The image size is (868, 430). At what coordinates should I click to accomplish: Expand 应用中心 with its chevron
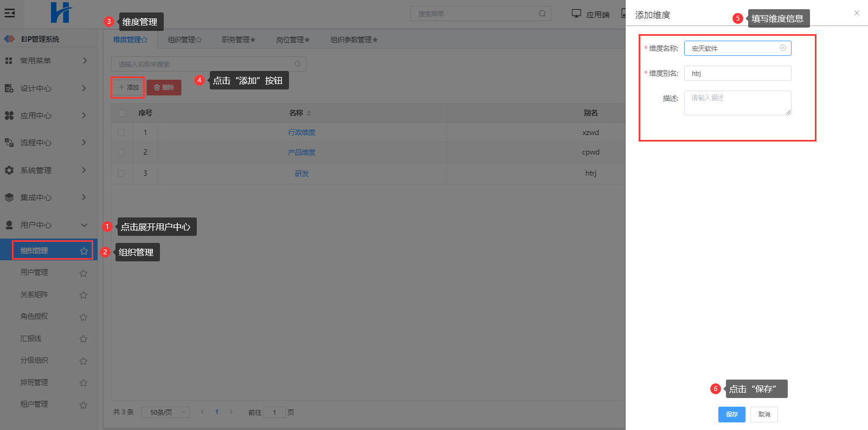point(84,115)
